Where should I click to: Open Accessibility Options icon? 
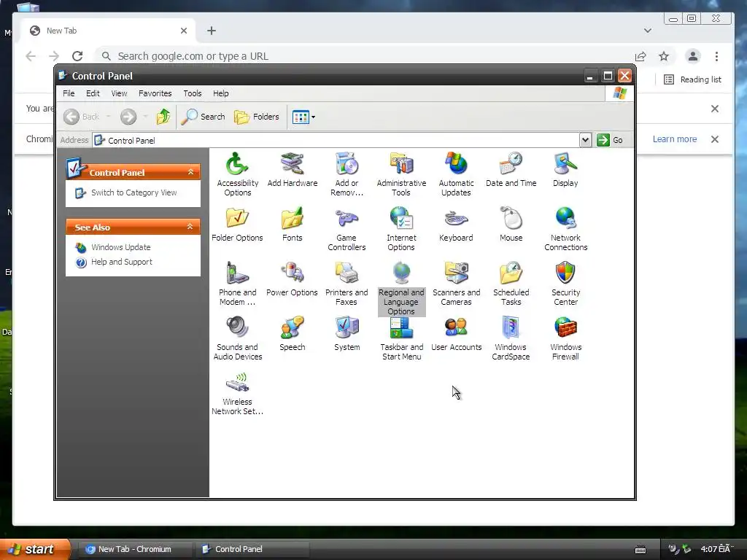tap(237, 174)
